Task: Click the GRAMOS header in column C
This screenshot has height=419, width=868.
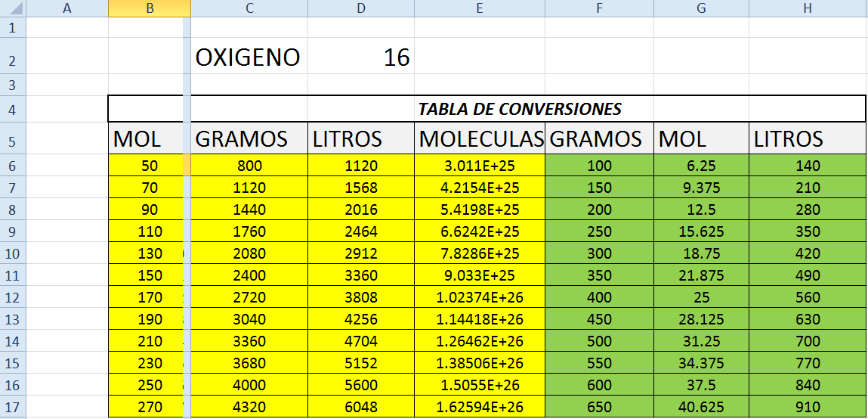Action: (249, 138)
